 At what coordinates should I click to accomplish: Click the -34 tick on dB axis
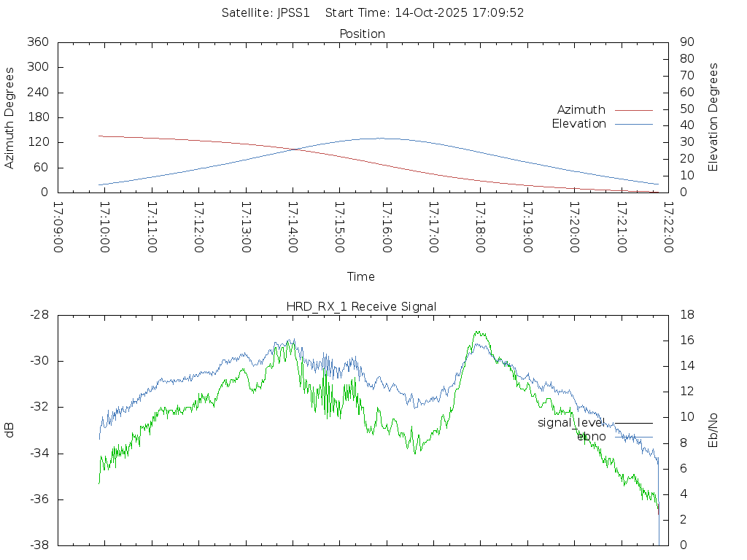point(38,454)
